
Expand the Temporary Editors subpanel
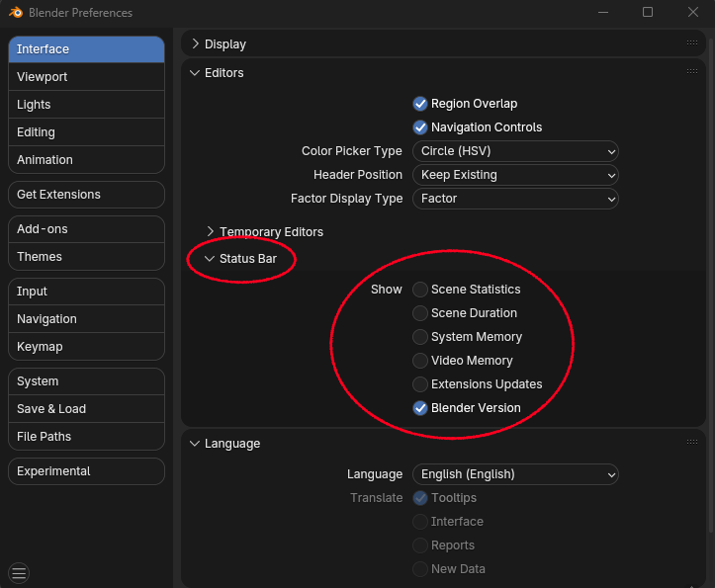click(211, 231)
